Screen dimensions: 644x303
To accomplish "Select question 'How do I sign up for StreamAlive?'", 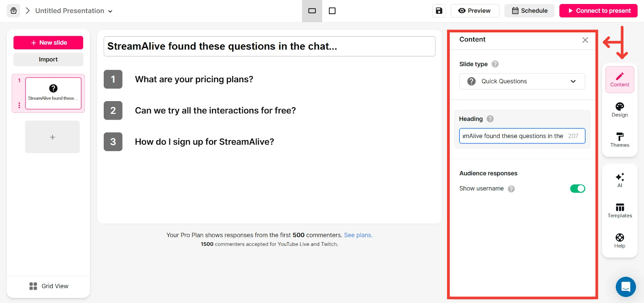I will (x=204, y=142).
